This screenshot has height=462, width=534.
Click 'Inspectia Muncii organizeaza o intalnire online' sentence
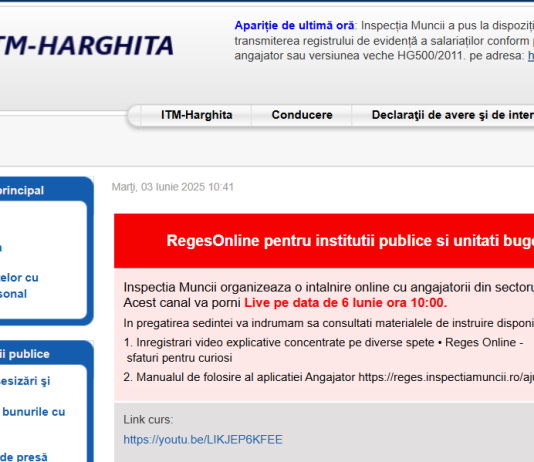click(x=329, y=287)
